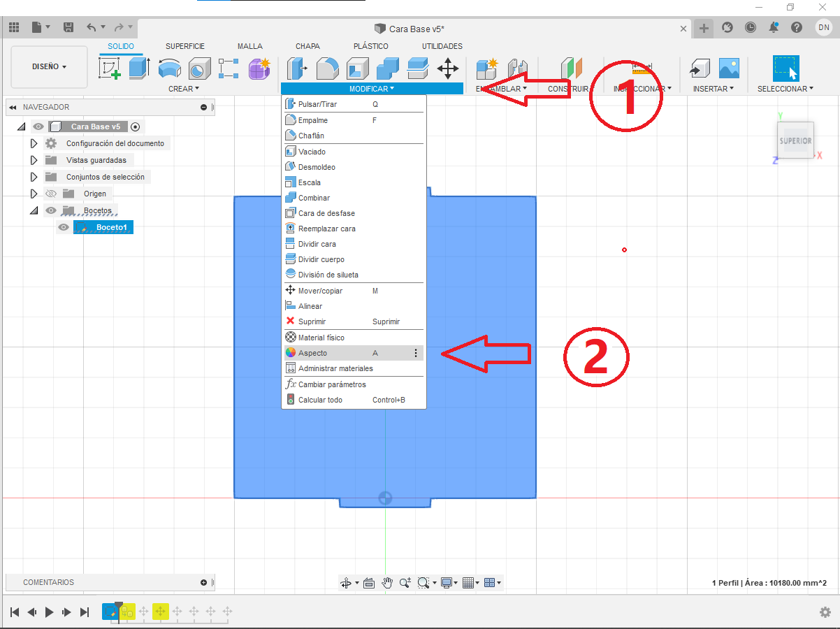Image resolution: width=840 pixels, height=629 pixels.
Task: Click the New Component icon
Action: tap(486, 68)
